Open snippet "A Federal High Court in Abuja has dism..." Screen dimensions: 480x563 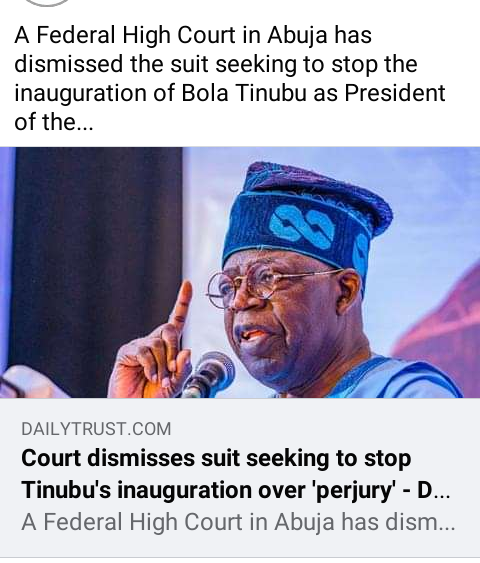(238, 522)
